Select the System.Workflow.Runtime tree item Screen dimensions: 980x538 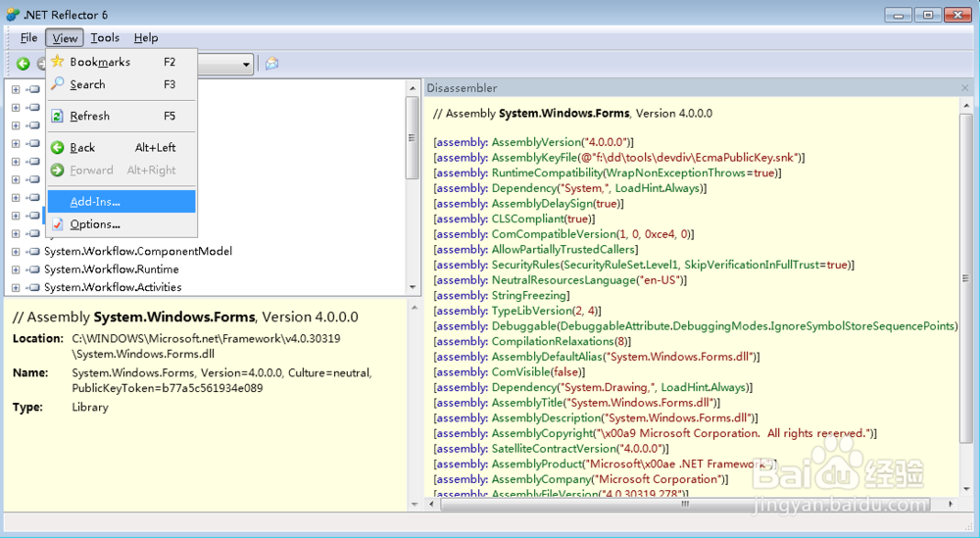tap(112, 269)
